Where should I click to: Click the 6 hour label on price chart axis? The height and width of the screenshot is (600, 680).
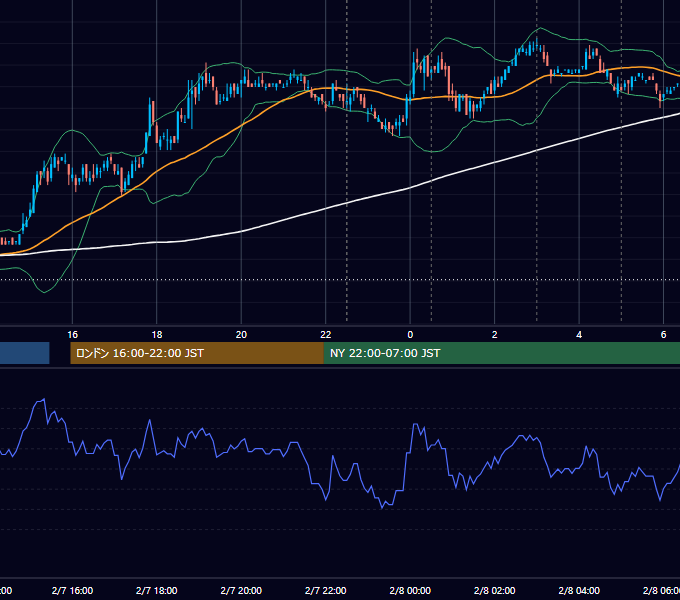(663, 335)
